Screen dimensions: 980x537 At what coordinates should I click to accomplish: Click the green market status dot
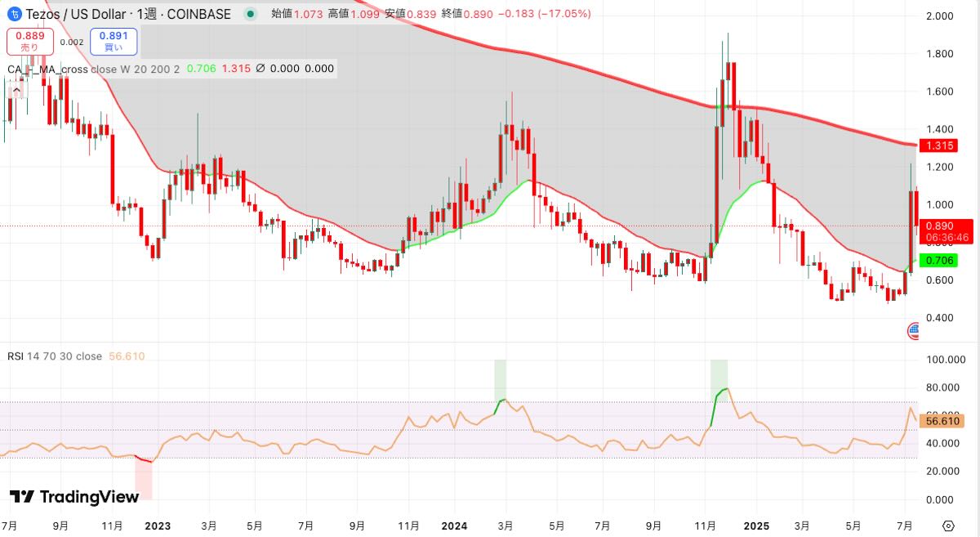point(250,14)
